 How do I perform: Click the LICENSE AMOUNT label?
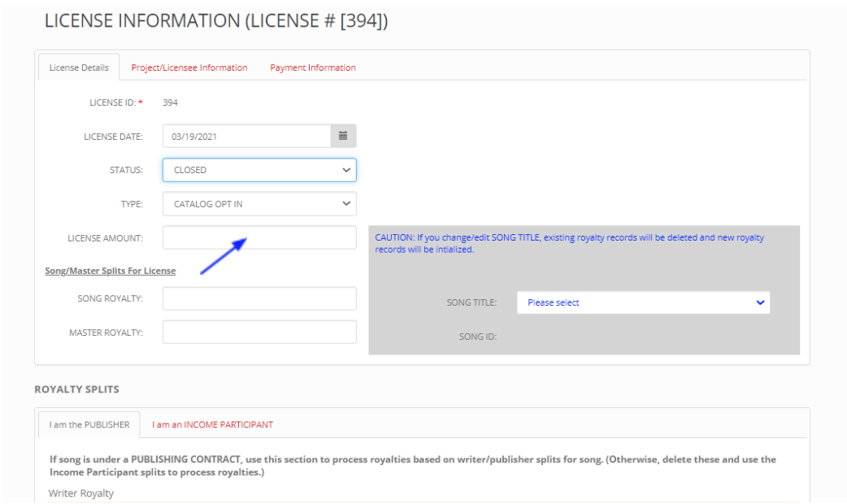[106, 238]
